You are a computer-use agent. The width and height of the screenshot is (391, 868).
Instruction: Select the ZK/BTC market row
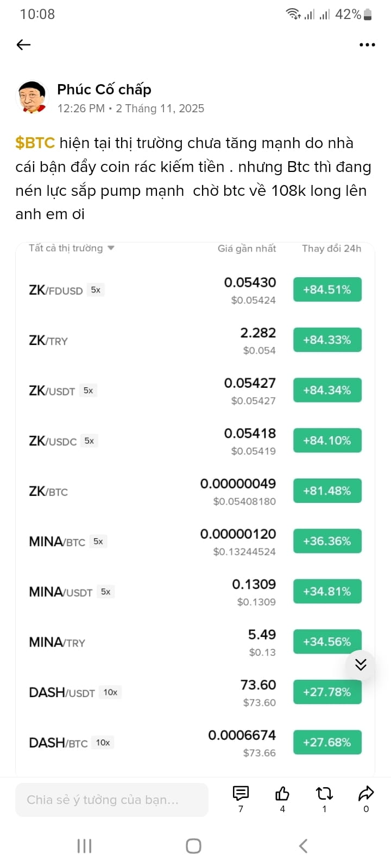click(195, 492)
